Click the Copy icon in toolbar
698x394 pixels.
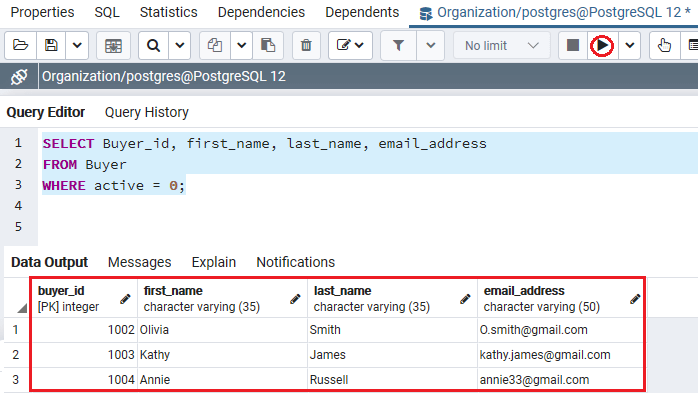[215, 45]
